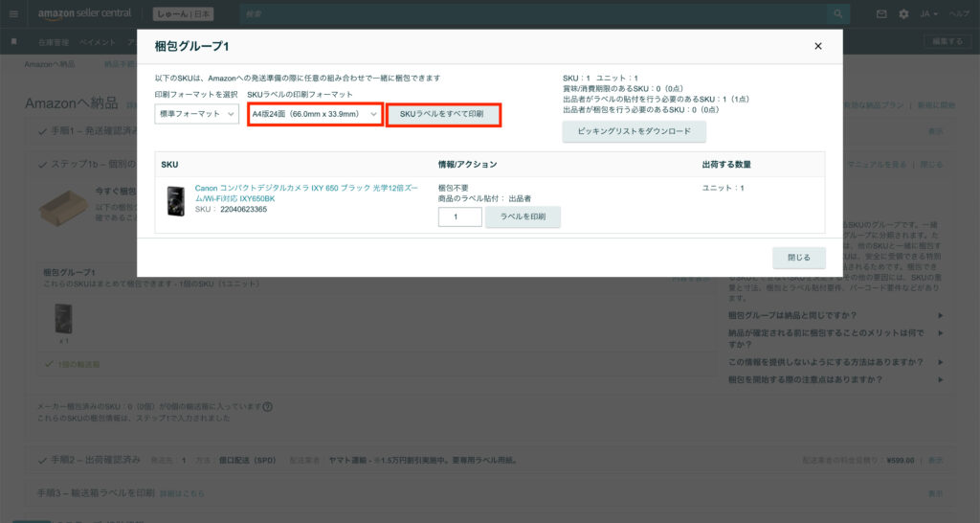Screen dimensions: 980x523
Task: Click the help question icon beside メーカー梱包済みのSKU
Action: [268, 407]
